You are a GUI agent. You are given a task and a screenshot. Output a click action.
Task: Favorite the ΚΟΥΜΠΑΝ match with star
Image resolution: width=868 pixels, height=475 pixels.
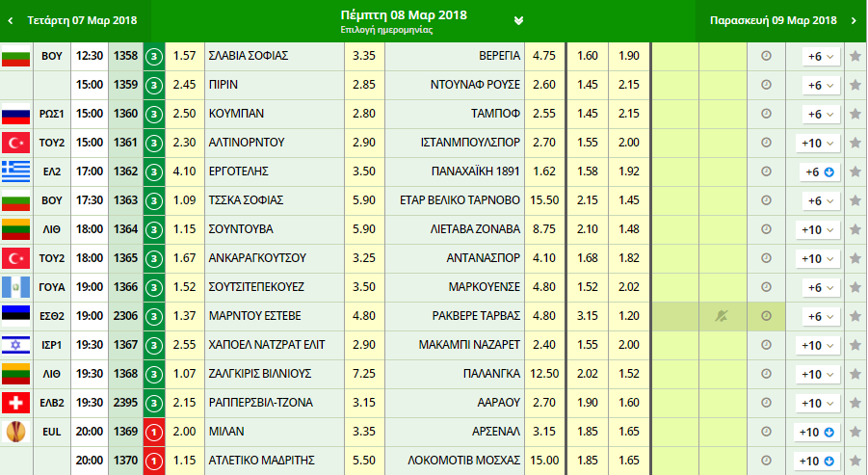click(x=855, y=114)
